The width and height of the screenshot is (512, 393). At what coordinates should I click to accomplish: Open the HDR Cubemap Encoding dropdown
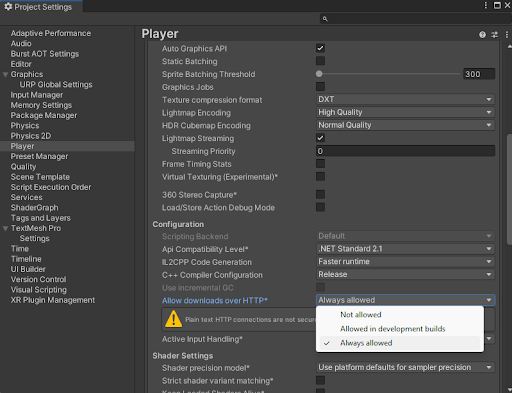[x=405, y=125]
